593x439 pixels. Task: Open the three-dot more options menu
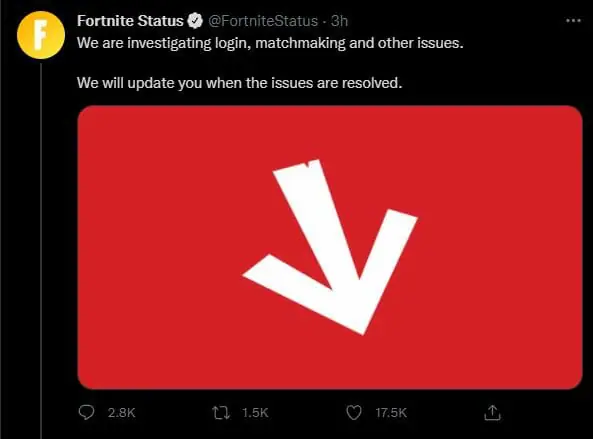(573, 20)
